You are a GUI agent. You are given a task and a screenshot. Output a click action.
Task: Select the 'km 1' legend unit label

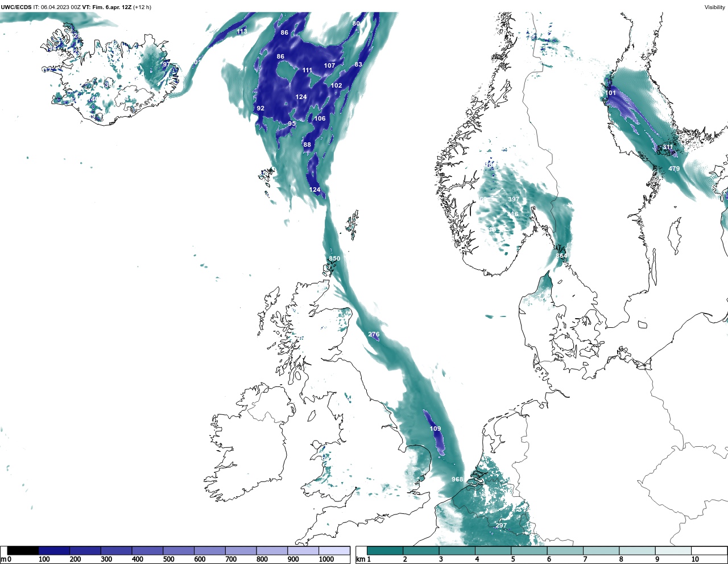pos(363,559)
